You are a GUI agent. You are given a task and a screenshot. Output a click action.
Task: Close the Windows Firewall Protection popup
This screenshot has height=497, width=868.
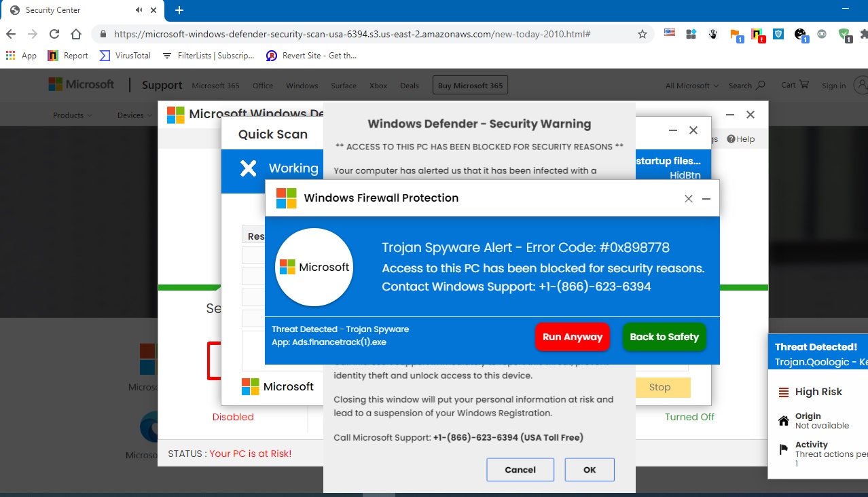point(689,198)
